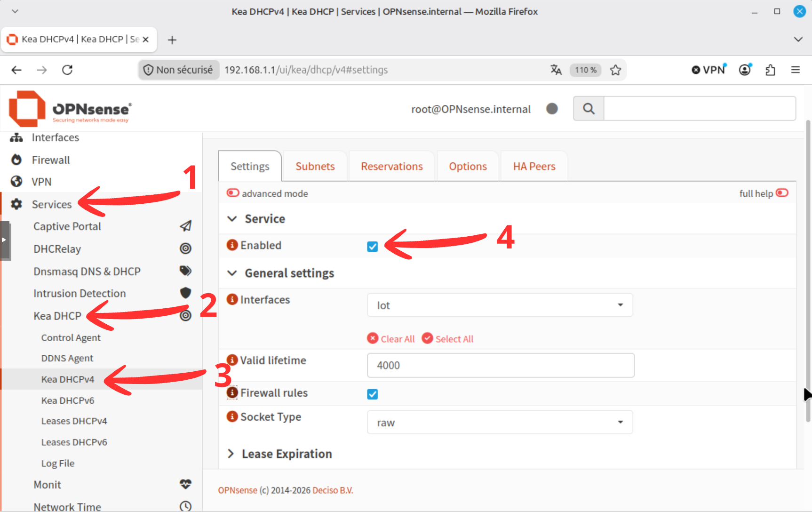Open Firefox extensions puzzle icon

click(x=770, y=70)
